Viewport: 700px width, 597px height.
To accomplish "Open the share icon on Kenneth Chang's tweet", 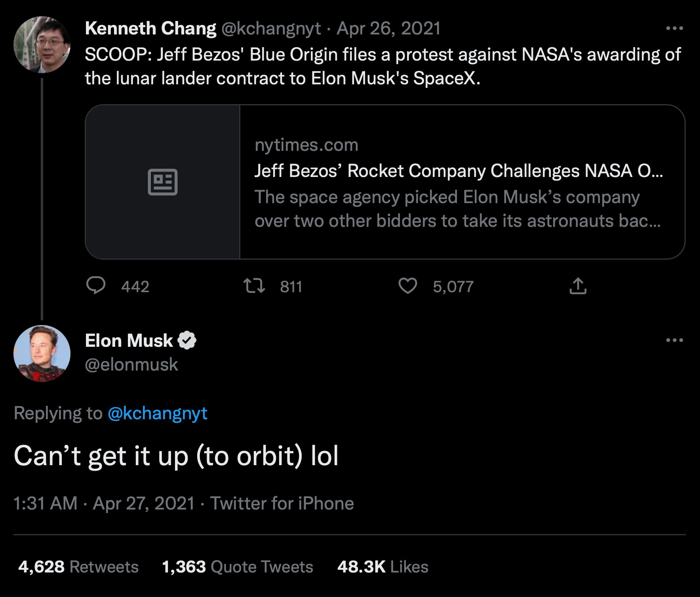I will [x=578, y=286].
